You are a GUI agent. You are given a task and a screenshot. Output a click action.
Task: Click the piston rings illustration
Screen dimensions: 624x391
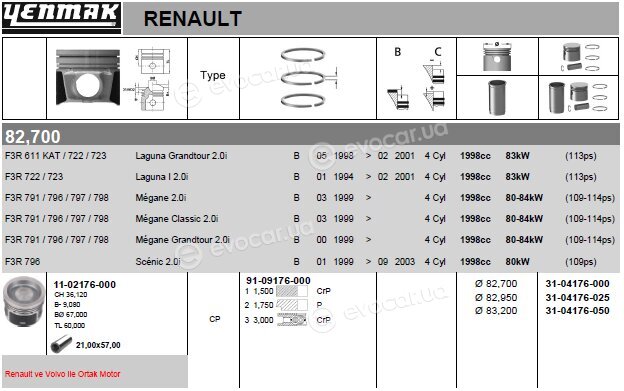[x=308, y=78]
